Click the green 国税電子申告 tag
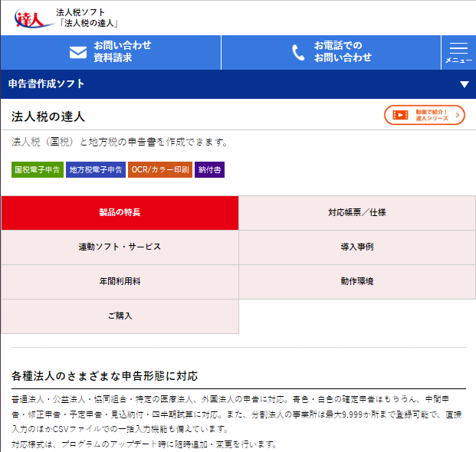476x452 pixels. [37, 170]
